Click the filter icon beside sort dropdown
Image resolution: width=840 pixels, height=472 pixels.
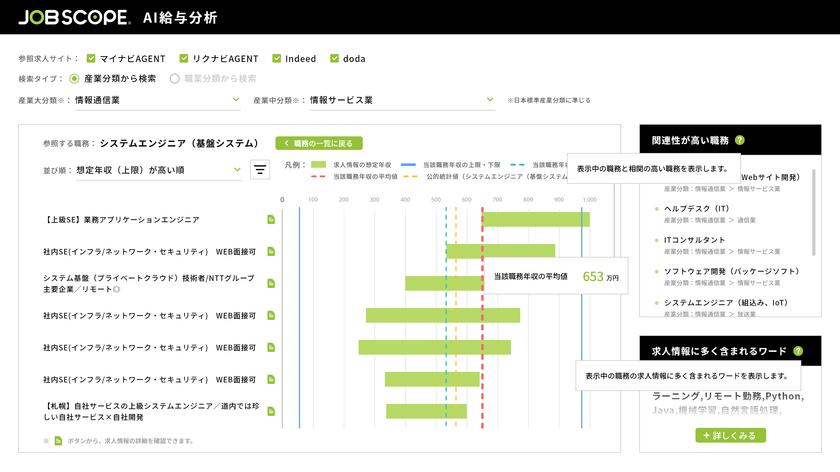pos(260,170)
